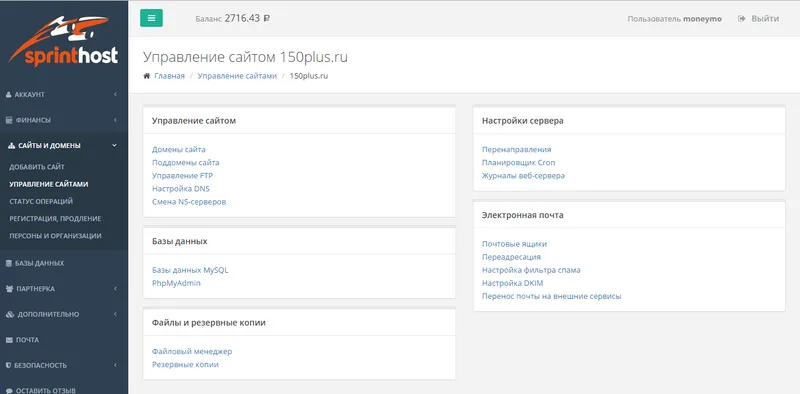Open Управление FTP link

182,176
